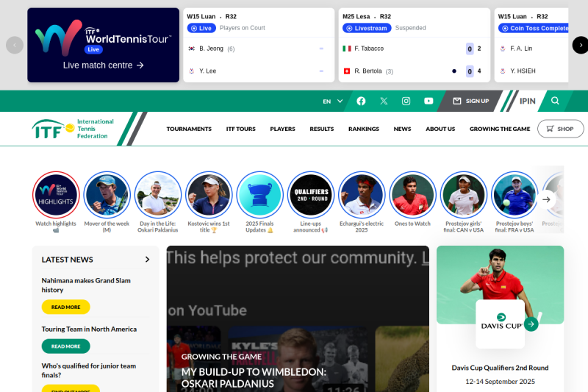The width and height of the screenshot is (588, 392).
Task: Click the M25 Lesa R32 heading
Action: pos(367,16)
